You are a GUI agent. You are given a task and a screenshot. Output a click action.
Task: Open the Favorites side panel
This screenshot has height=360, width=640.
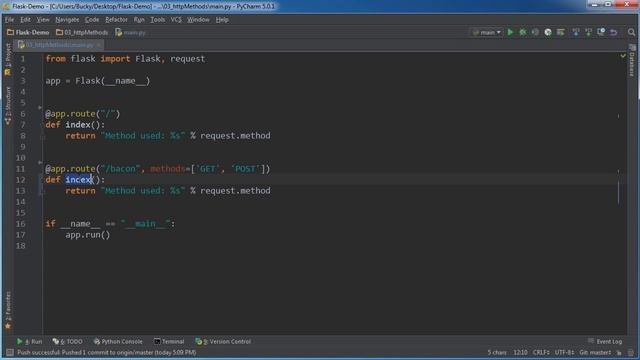[x=8, y=310]
